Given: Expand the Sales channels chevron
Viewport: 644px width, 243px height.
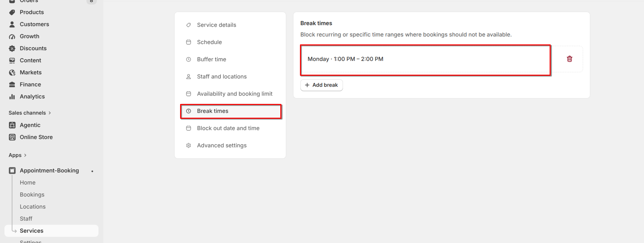Looking at the screenshot, I should click(50, 113).
